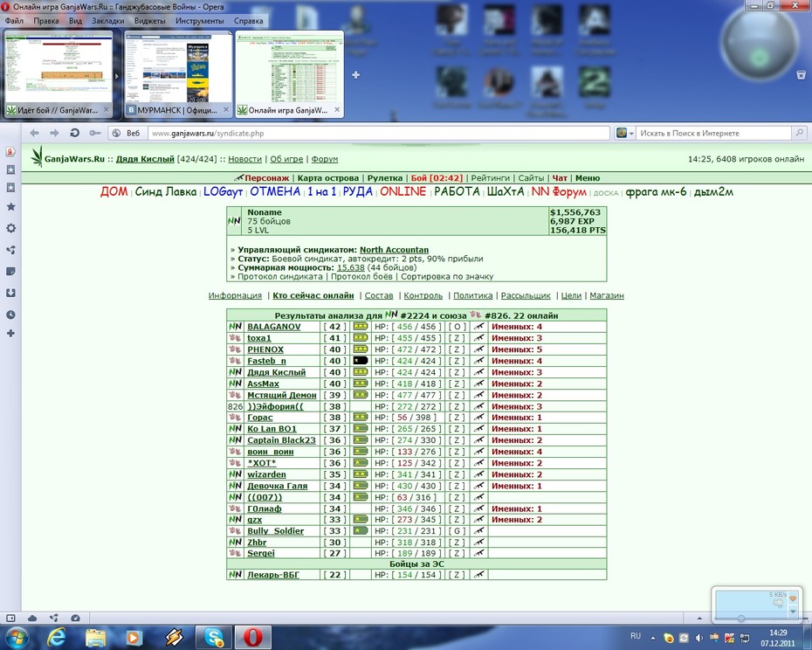Open the Протокол боёв link
The height and width of the screenshot is (650, 812).
click(x=361, y=277)
